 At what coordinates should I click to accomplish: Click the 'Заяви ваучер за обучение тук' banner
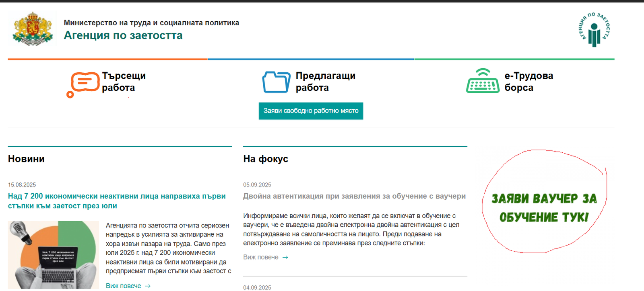[544, 208]
